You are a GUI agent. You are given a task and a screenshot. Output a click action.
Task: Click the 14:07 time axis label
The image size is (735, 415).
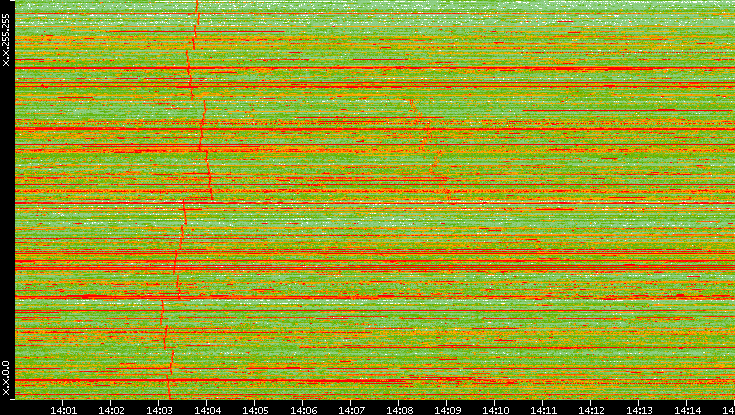coord(351,410)
